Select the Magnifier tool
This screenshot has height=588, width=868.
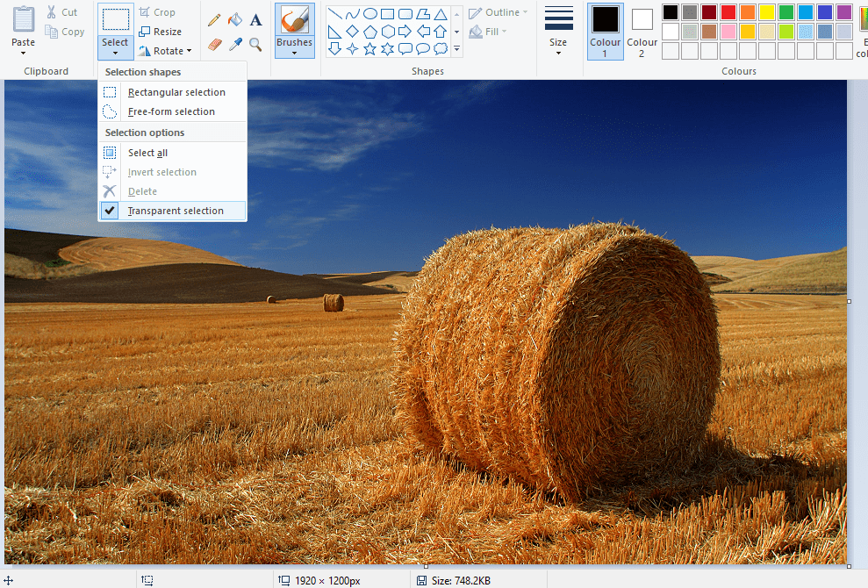[x=255, y=45]
